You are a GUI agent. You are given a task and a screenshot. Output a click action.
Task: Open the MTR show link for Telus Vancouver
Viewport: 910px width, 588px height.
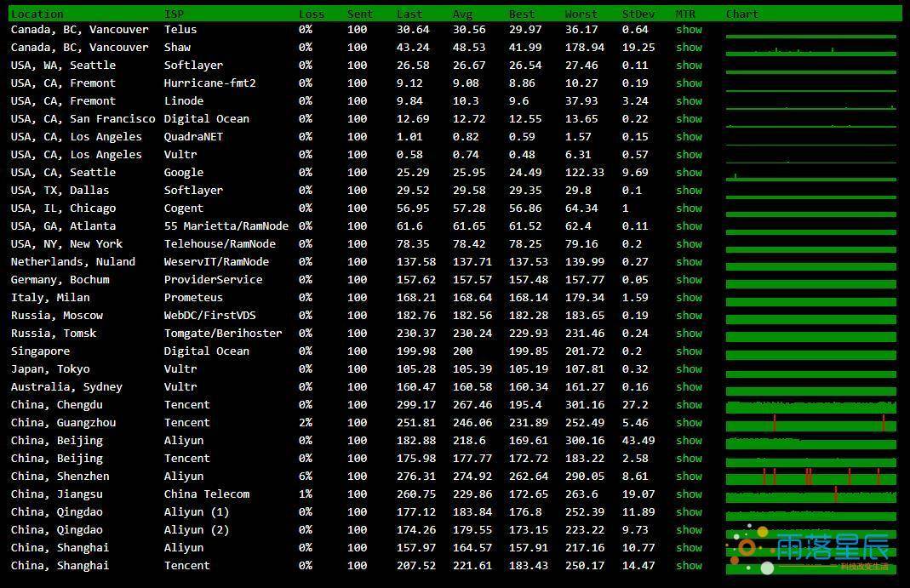point(689,30)
